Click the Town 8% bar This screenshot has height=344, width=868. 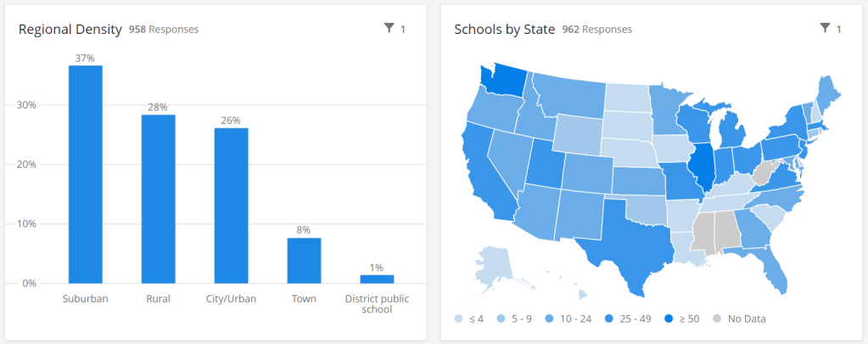(304, 260)
